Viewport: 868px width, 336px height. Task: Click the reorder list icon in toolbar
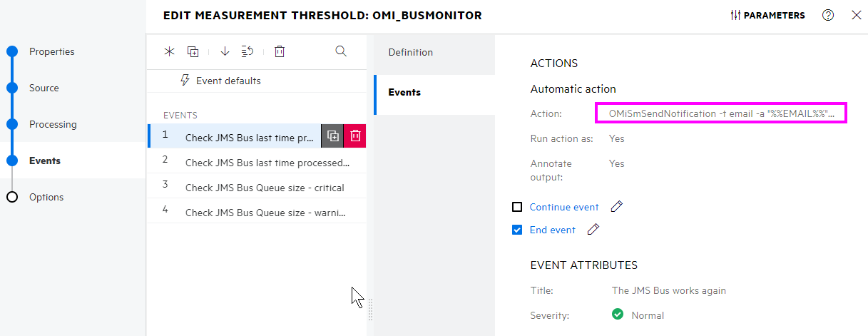click(x=247, y=51)
